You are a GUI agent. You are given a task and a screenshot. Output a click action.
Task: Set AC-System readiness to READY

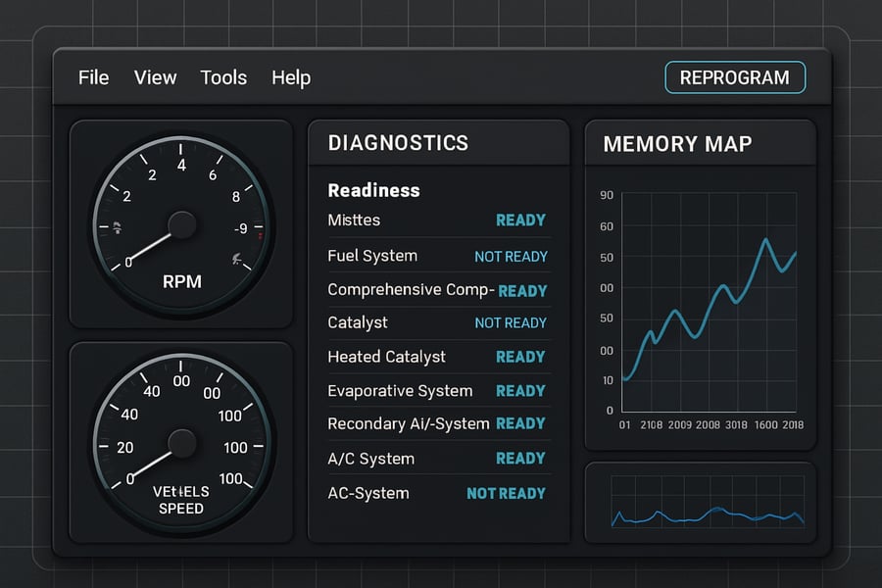pos(507,493)
